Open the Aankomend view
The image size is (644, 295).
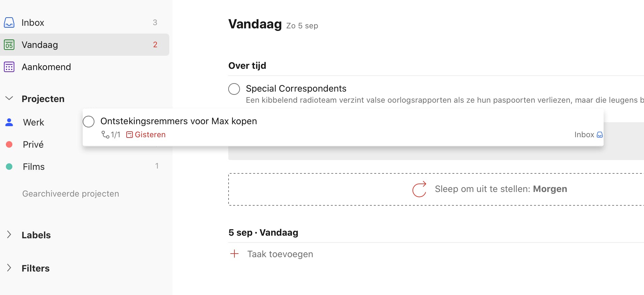click(46, 67)
